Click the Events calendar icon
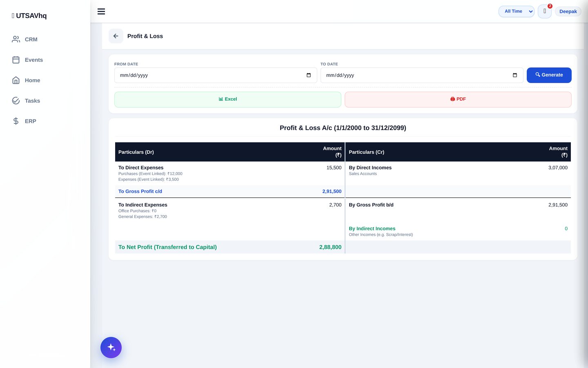The image size is (588, 368). pos(16,60)
